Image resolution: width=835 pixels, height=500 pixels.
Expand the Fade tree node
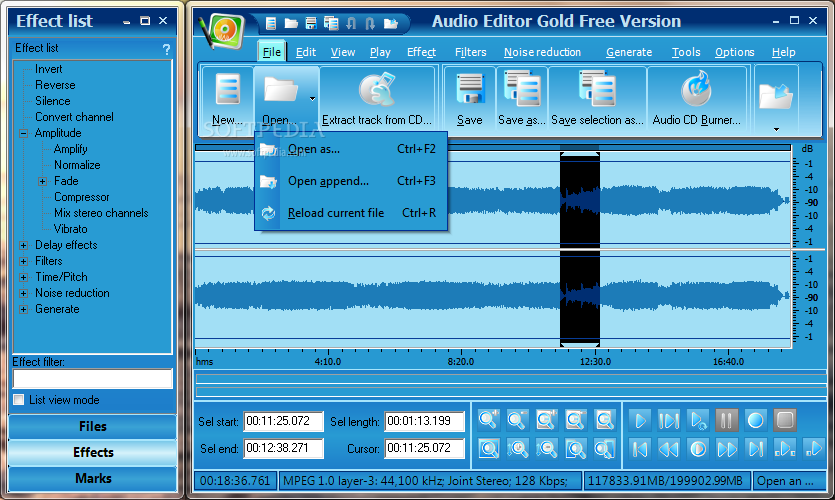pyautogui.click(x=43, y=182)
